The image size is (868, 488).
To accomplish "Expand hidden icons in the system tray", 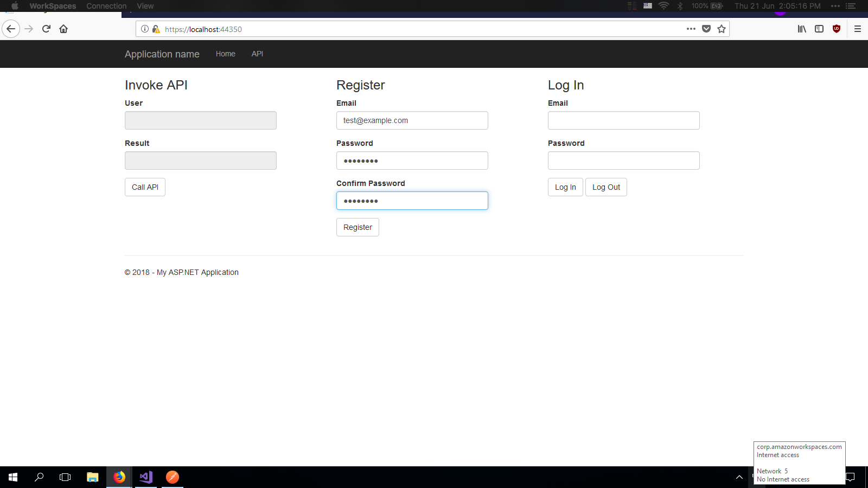I will point(739,477).
